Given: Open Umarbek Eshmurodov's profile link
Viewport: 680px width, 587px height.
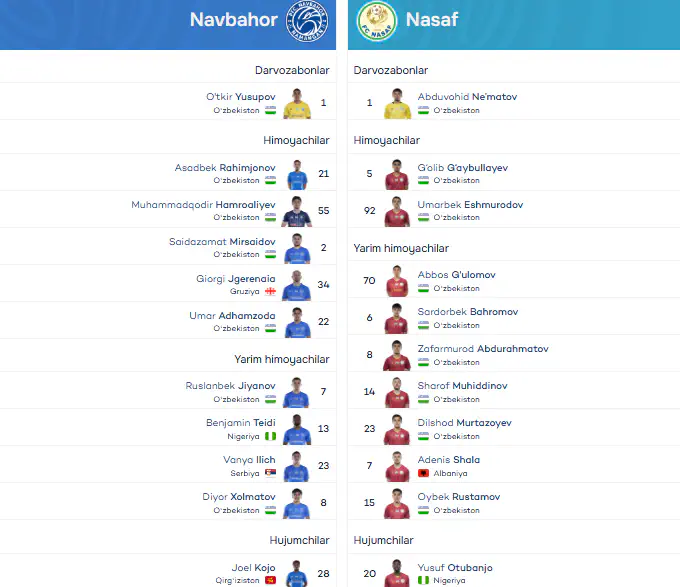Looking at the screenshot, I should point(470,205).
